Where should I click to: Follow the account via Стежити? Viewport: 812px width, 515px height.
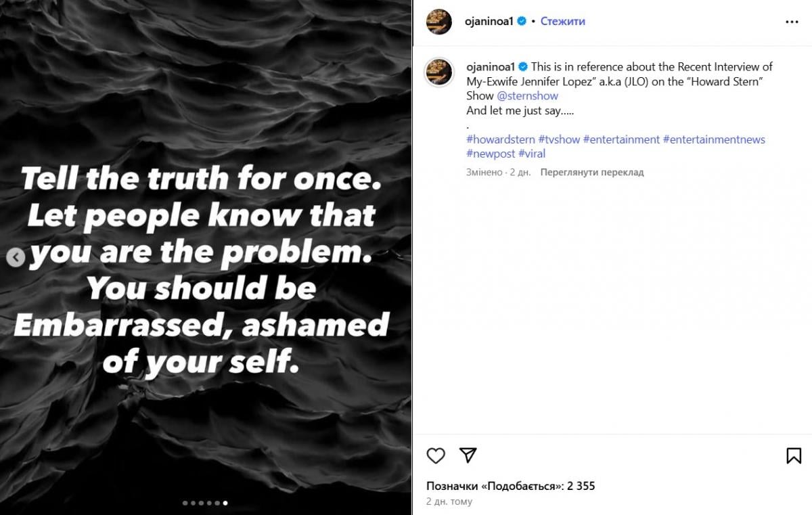point(562,22)
